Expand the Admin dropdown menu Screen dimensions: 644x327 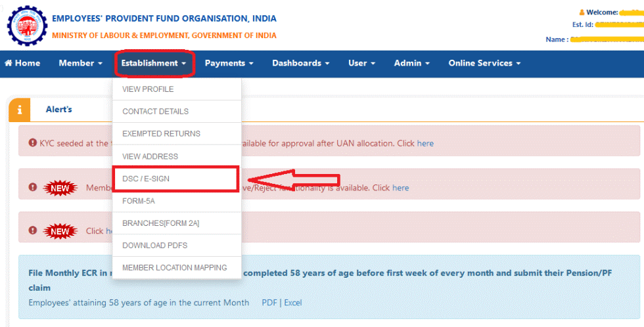pos(412,63)
